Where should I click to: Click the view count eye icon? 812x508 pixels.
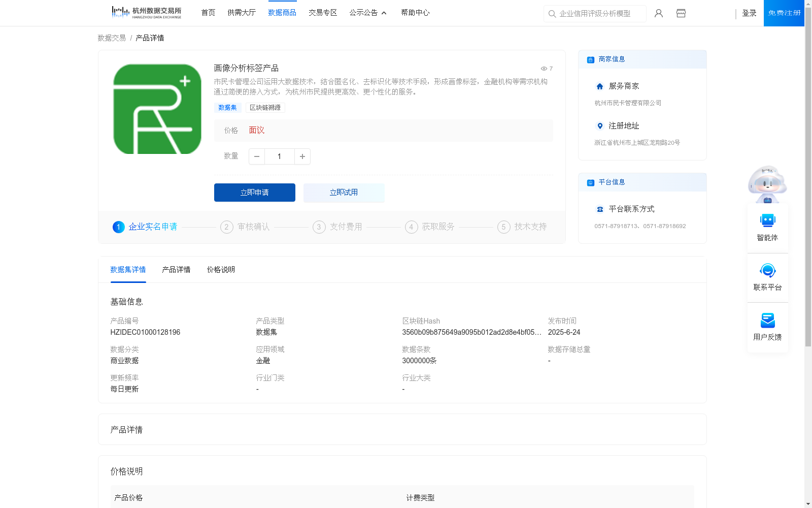544,69
